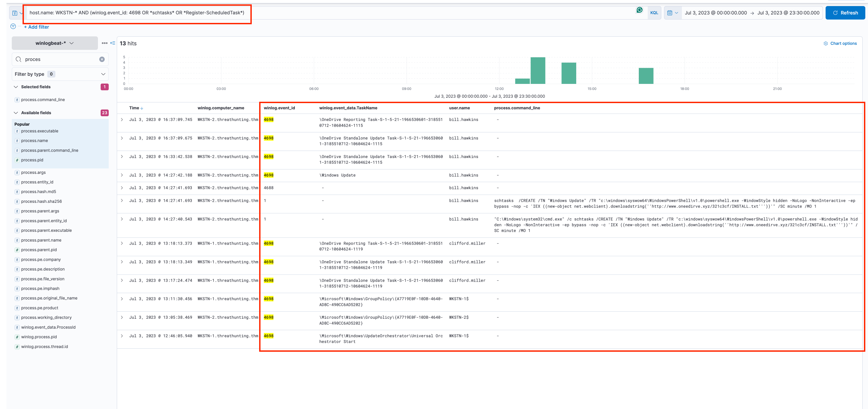Expand the 13:11:30.456 GroupPolicy row

(x=122, y=299)
